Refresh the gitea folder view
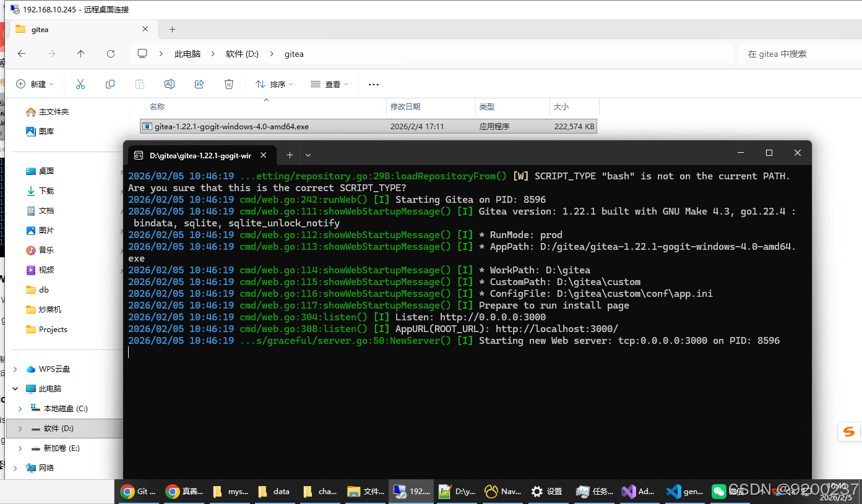Image resolution: width=862 pixels, height=504 pixels. pyautogui.click(x=111, y=54)
